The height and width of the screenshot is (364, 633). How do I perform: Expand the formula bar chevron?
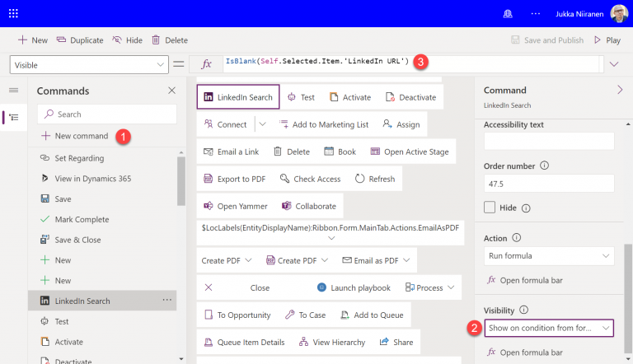coord(613,64)
